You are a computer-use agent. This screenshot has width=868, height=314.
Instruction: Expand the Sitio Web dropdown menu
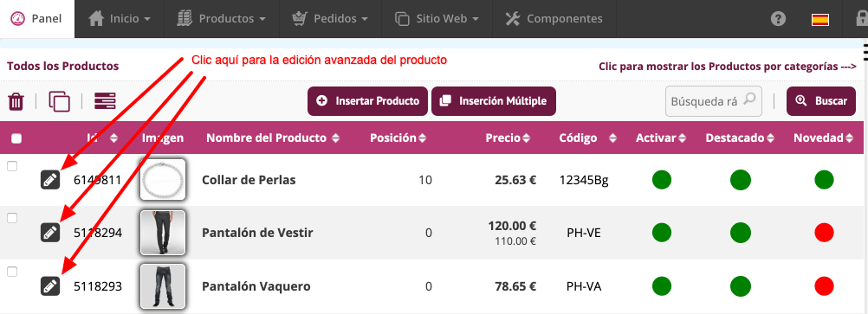(x=437, y=19)
